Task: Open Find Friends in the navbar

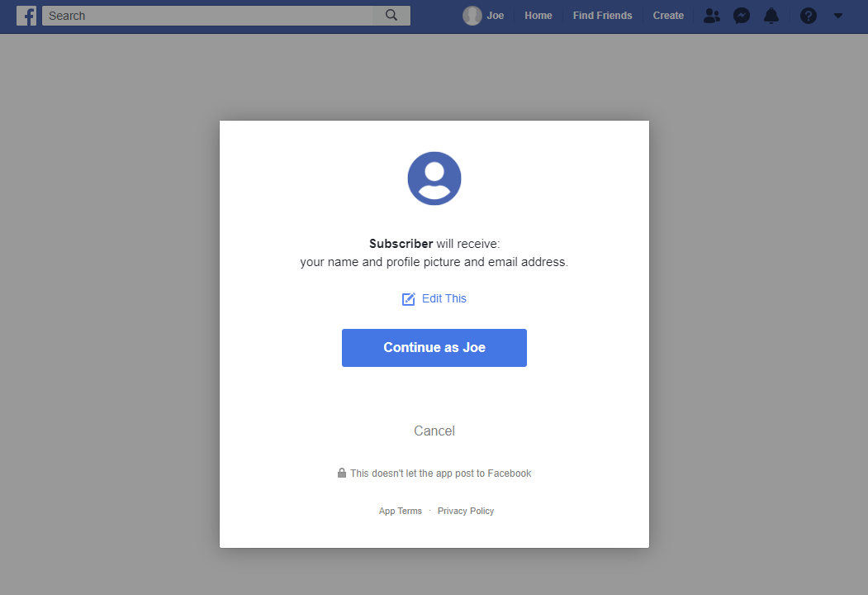Action: [602, 16]
